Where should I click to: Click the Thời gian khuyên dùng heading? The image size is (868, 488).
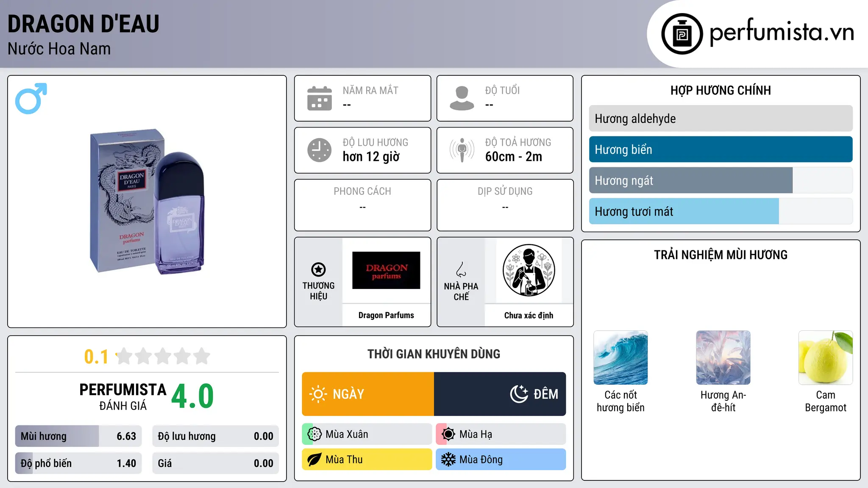point(434,354)
